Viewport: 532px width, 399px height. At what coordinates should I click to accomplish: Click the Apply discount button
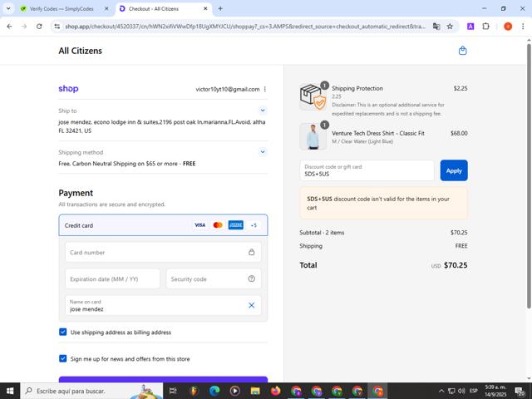454,170
